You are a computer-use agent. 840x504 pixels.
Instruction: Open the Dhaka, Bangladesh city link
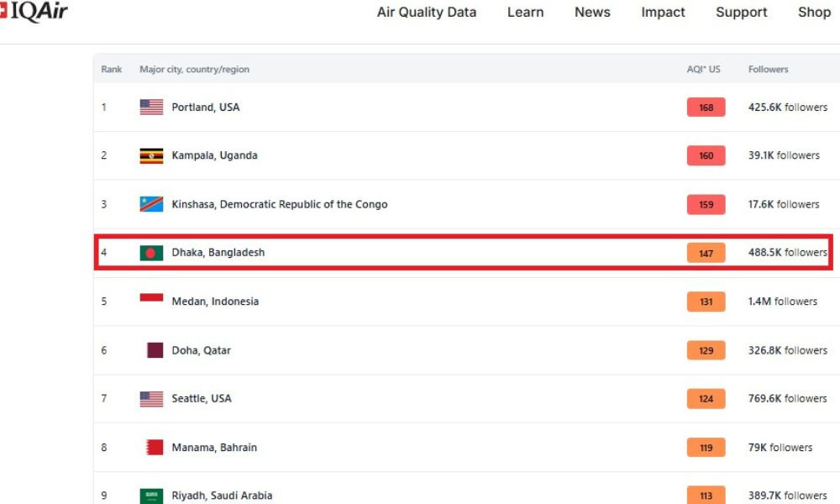218,252
